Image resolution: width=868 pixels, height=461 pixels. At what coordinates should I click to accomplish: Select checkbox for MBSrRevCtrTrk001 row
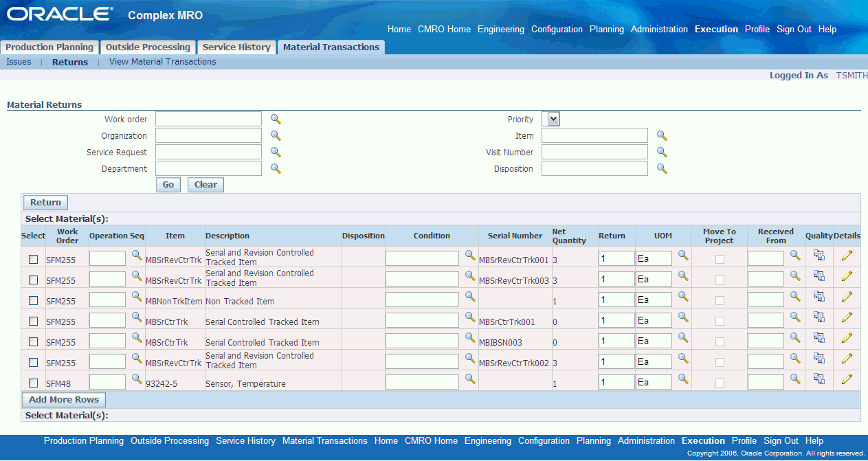pos(33,259)
